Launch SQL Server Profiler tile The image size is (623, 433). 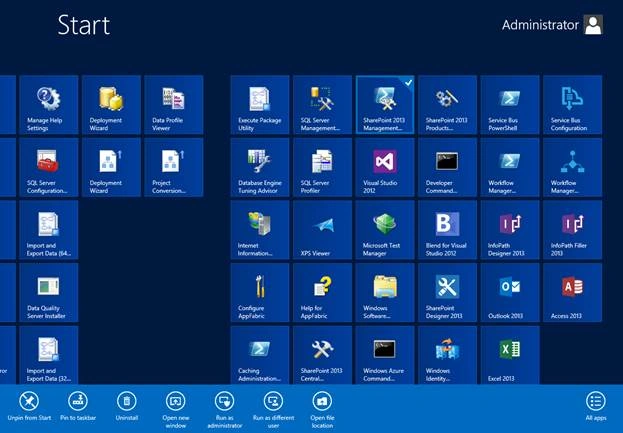(x=322, y=167)
